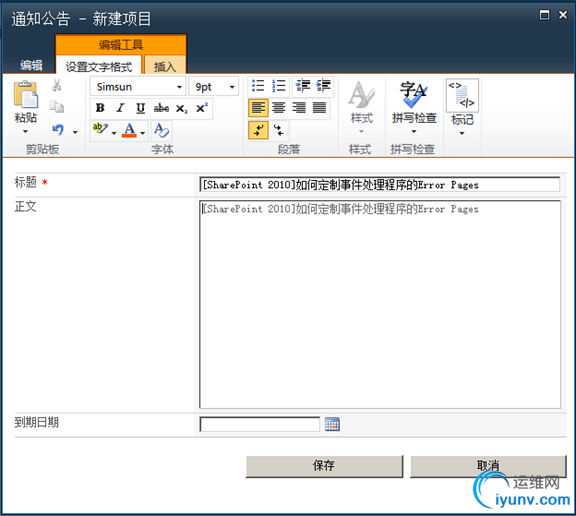
Task: Click the Markup HTML icon
Action: 462,95
